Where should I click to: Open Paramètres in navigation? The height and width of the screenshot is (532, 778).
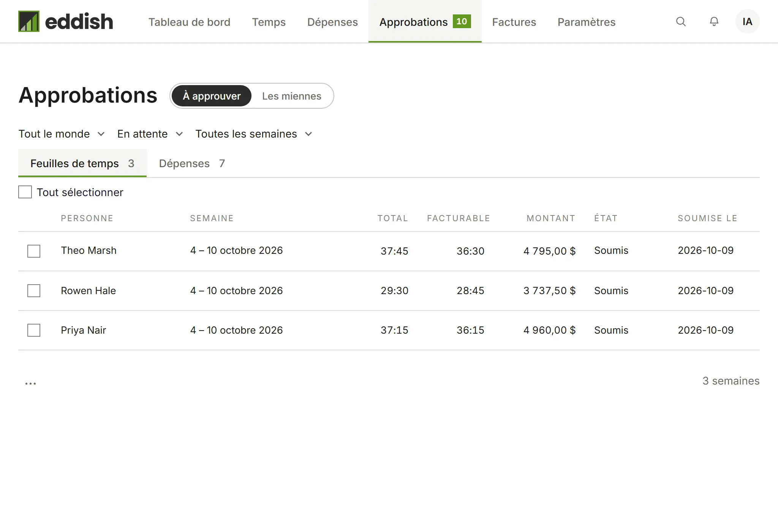point(586,22)
